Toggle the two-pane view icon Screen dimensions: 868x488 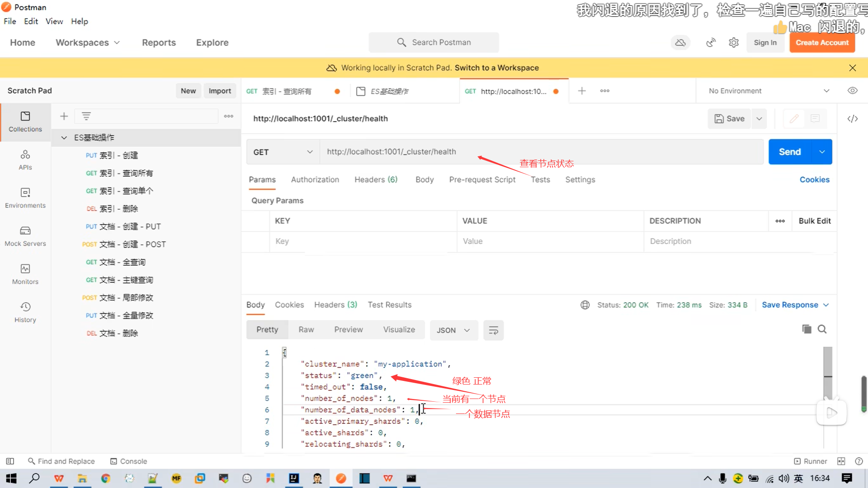841,461
